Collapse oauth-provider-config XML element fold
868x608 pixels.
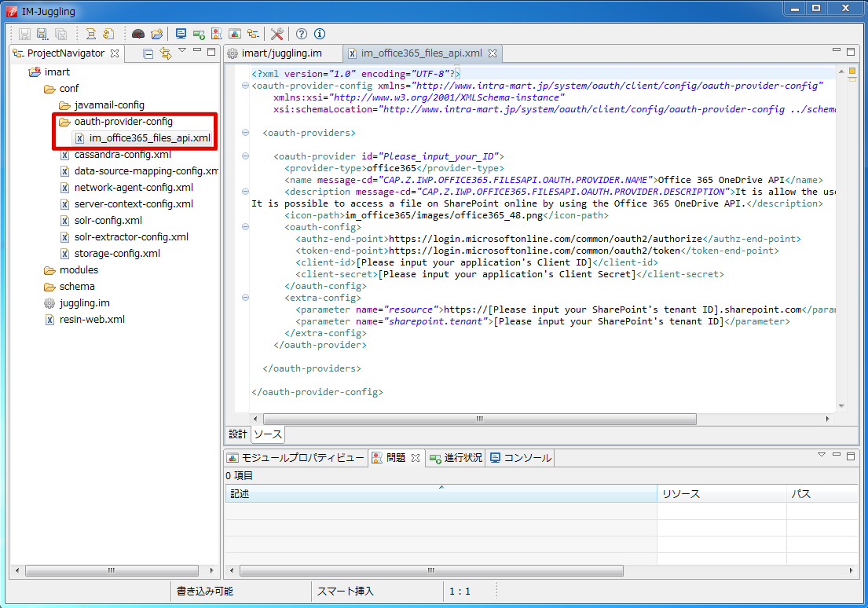pos(245,86)
